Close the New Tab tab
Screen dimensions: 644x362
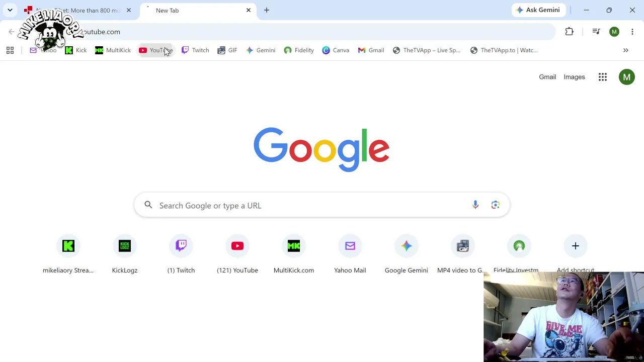click(249, 10)
